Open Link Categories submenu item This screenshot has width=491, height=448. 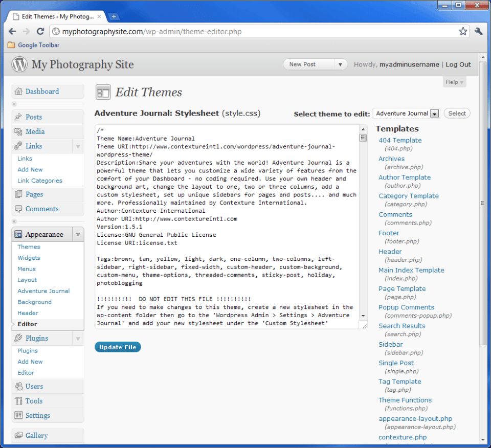coord(40,181)
